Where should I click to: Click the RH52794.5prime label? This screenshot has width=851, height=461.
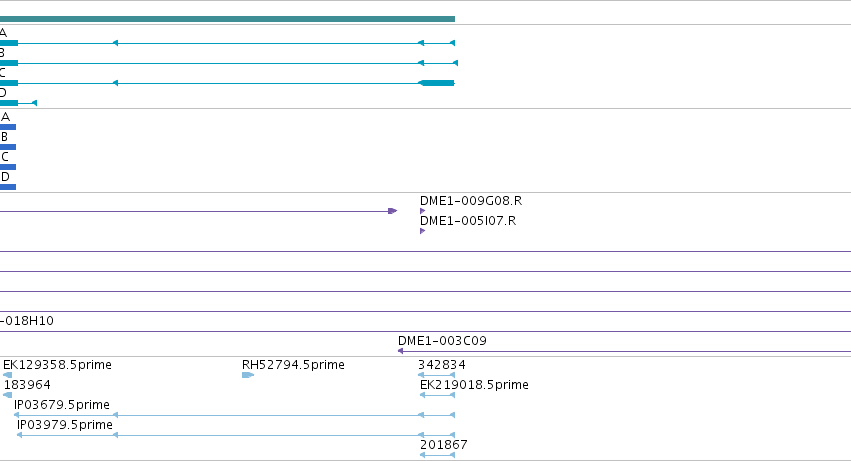click(293, 365)
